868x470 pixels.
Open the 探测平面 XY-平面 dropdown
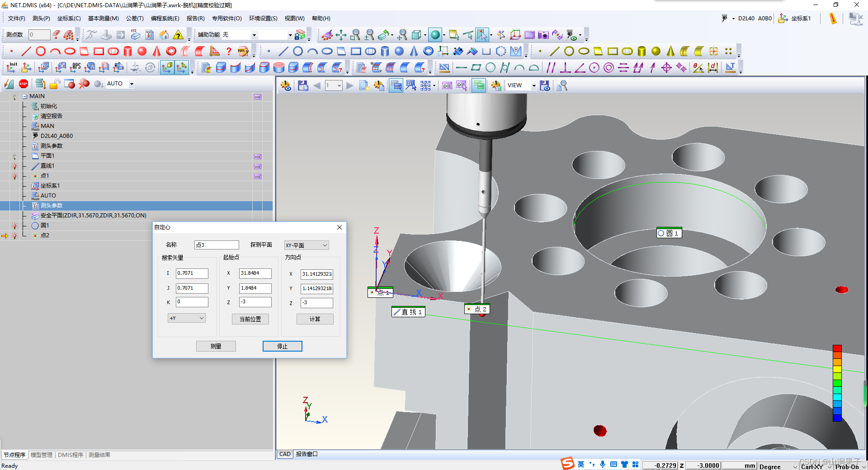tap(307, 245)
